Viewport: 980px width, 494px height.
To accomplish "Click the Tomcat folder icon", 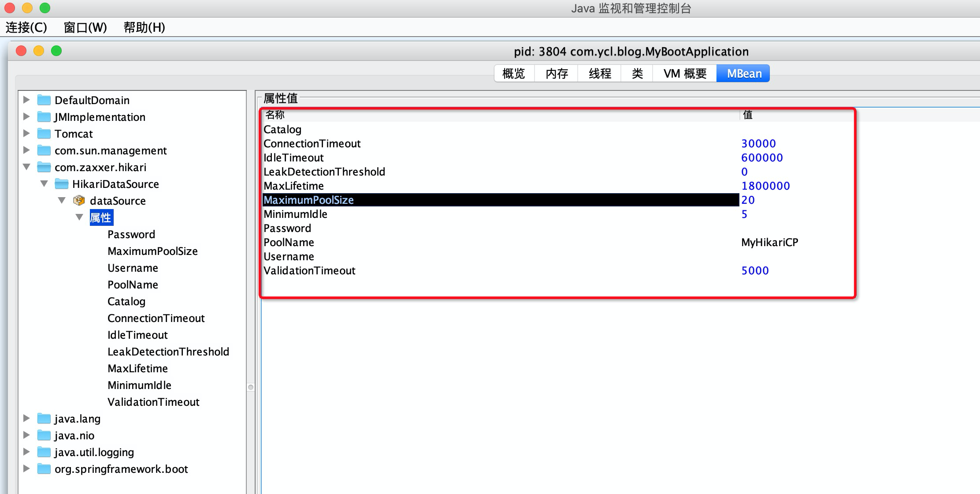I will point(44,134).
